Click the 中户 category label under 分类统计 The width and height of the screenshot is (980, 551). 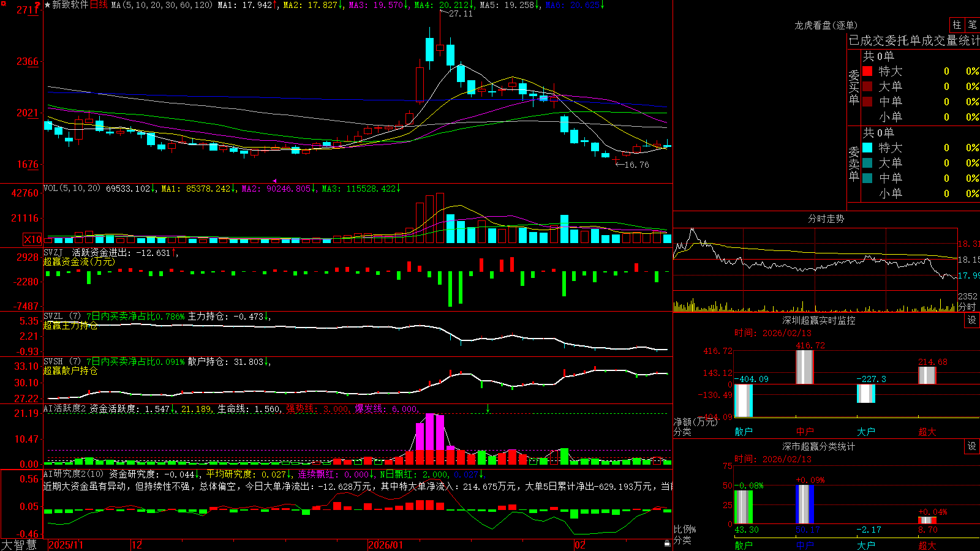click(805, 545)
